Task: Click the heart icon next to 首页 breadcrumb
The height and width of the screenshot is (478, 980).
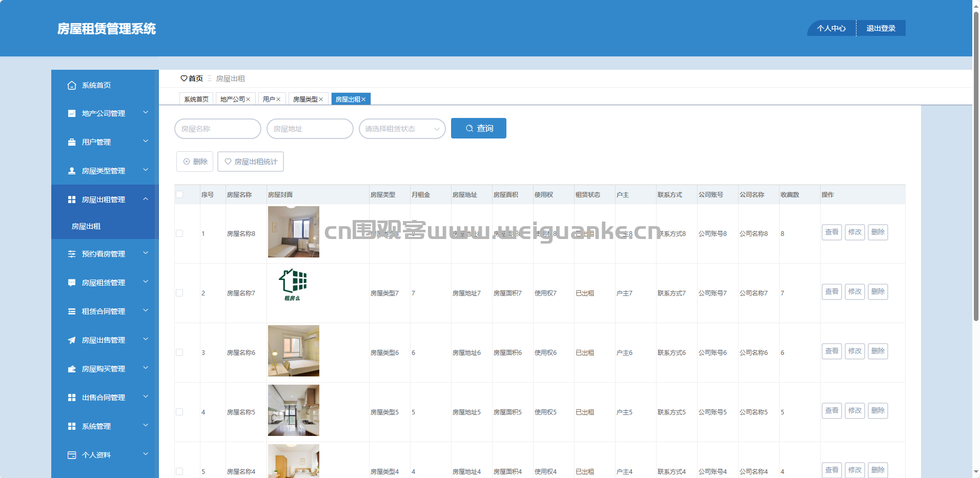Action: pyautogui.click(x=184, y=78)
